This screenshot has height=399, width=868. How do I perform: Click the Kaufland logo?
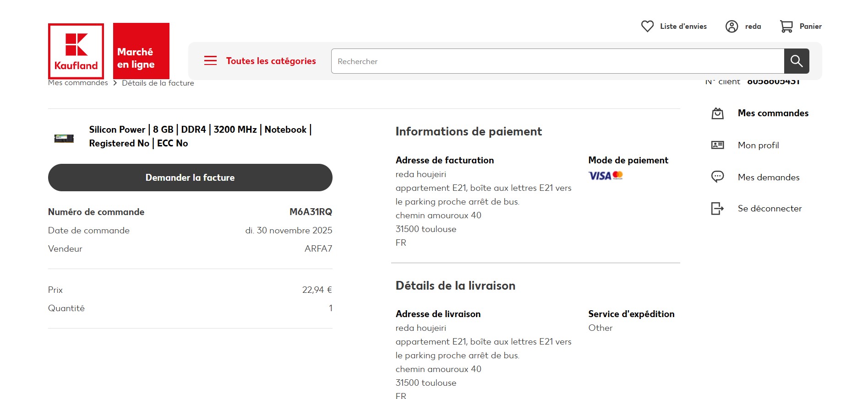pos(76,51)
